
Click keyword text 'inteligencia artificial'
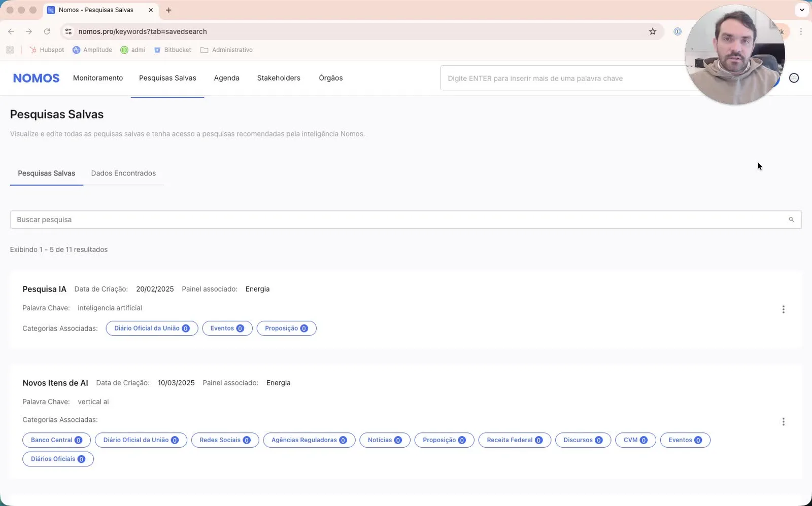(x=110, y=308)
